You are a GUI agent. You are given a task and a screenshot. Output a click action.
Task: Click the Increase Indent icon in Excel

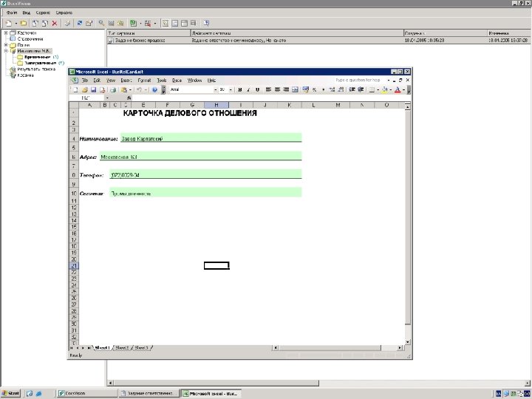[361, 89]
